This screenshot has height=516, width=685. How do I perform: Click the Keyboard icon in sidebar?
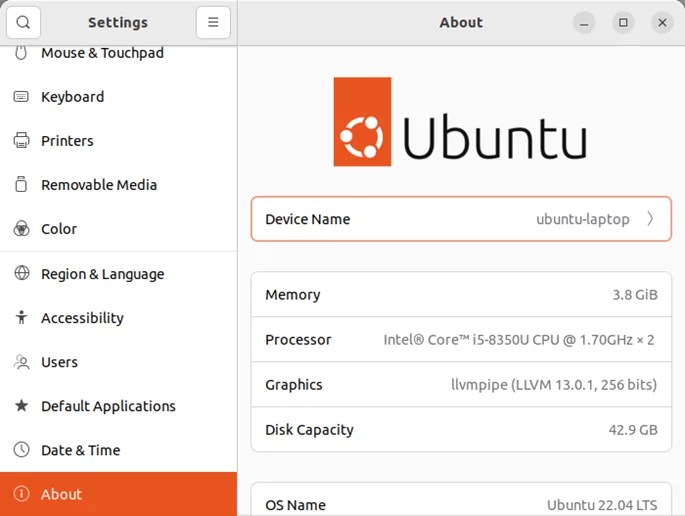click(21, 97)
